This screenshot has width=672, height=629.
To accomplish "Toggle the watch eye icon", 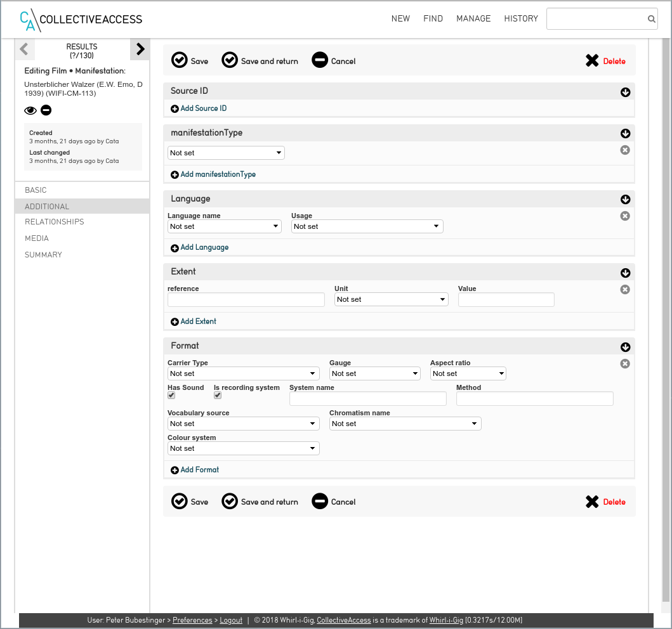I will click(30, 110).
